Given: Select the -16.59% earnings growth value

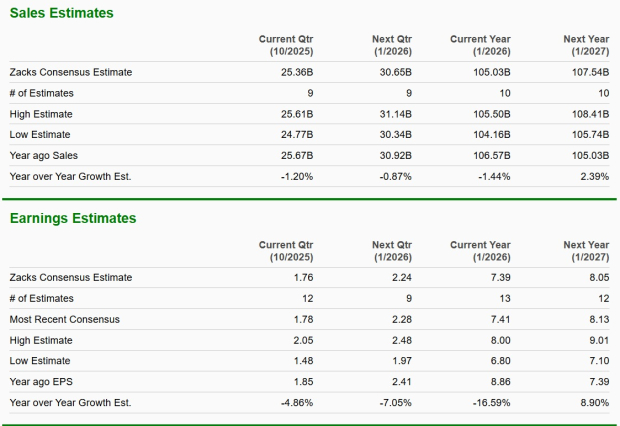Looking at the screenshot, I should click(490, 402).
